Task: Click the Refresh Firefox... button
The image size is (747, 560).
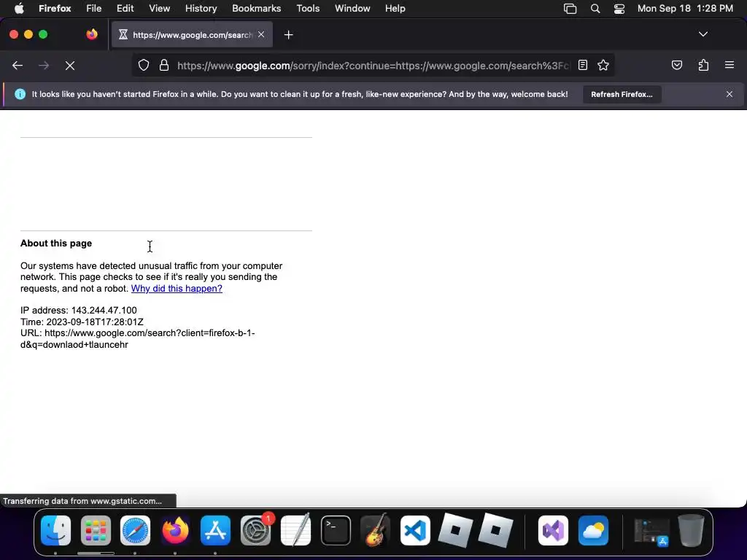Action: pyautogui.click(x=622, y=94)
